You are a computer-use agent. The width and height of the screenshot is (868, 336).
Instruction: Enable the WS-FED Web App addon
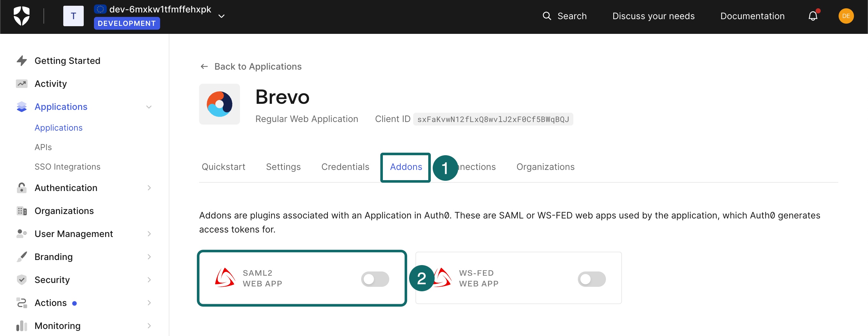592,279
